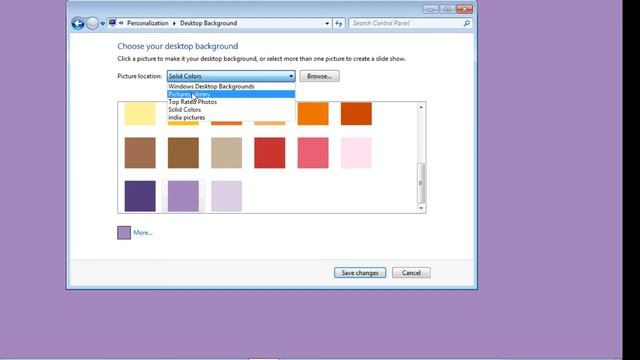The height and width of the screenshot is (360, 640).
Task: Close the Desktop Background window
Action: tap(465, 9)
